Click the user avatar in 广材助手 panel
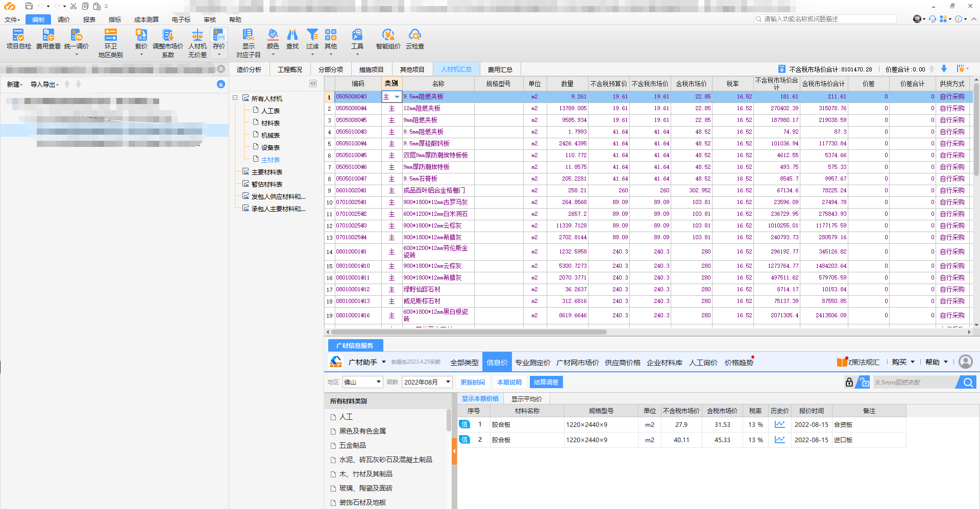This screenshot has height=509, width=980. click(x=965, y=362)
